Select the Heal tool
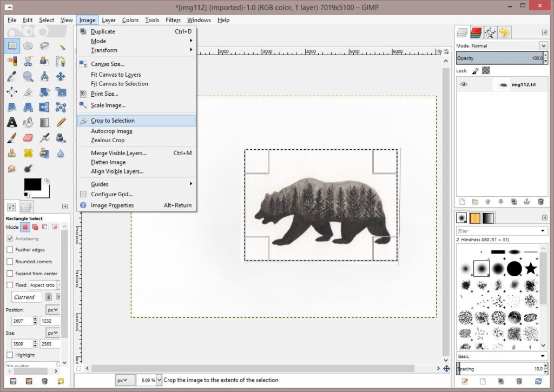The height and width of the screenshot is (392, 554). pyautogui.click(x=28, y=153)
